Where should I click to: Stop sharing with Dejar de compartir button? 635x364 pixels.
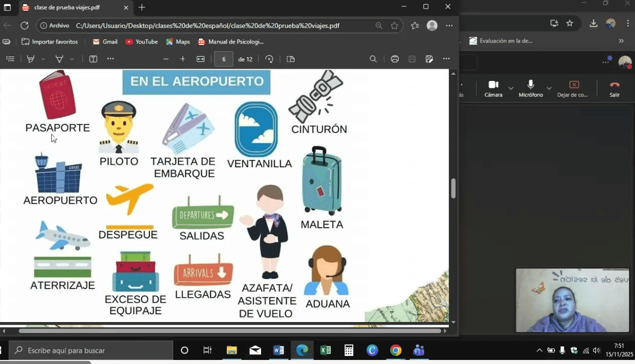tap(573, 88)
